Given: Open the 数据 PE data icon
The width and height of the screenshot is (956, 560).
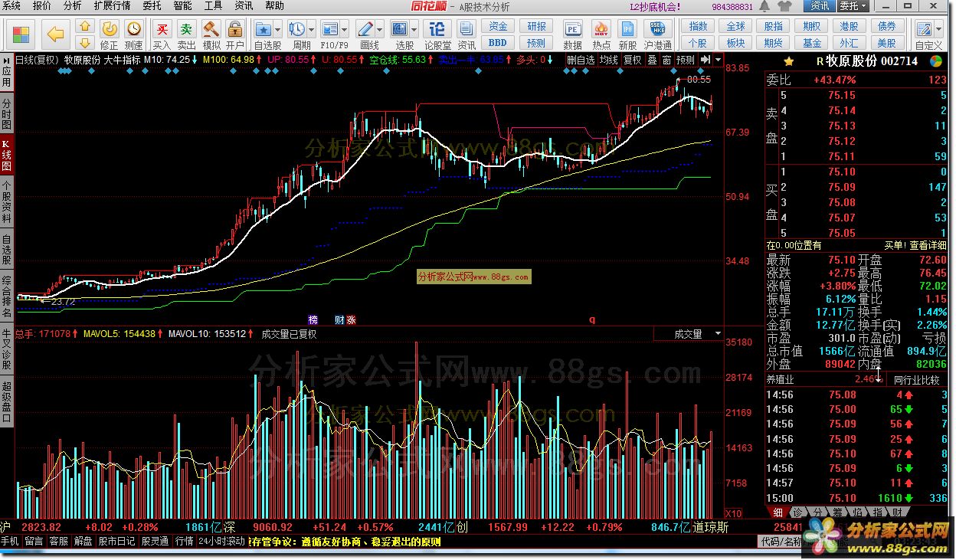Looking at the screenshot, I should tap(572, 34).
